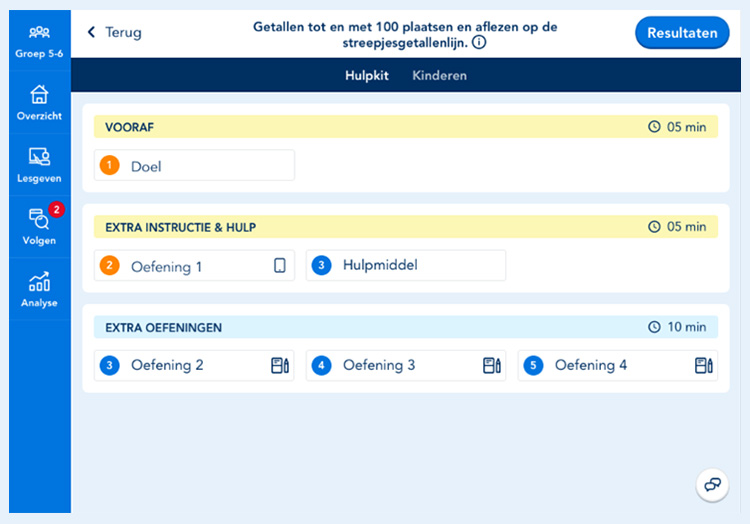Open the Analyse chart section

[x=39, y=289]
